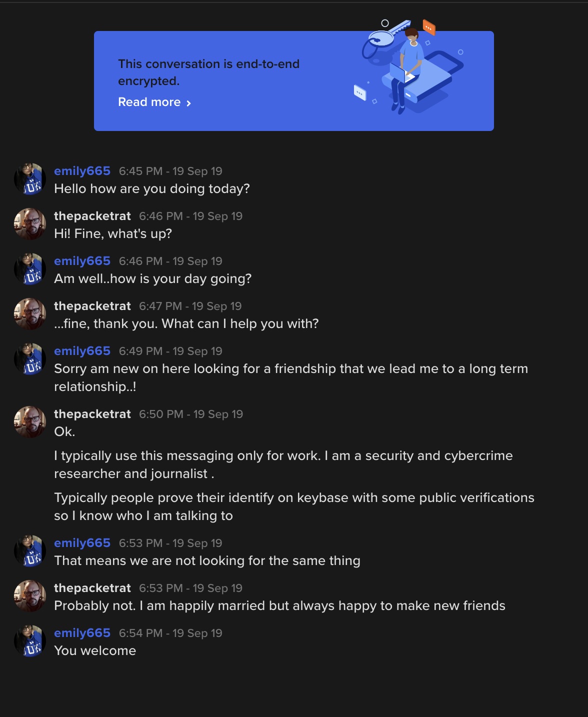Select thepacketrat's avatar at the 6:47 PM message
Viewport: 588px width, 717px height.
tap(30, 314)
